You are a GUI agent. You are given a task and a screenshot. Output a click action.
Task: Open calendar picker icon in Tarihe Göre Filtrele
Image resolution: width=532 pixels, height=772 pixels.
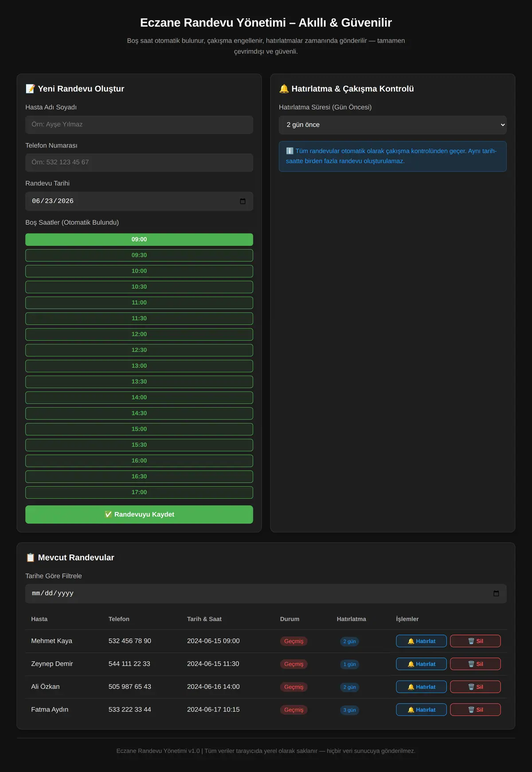point(496,594)
